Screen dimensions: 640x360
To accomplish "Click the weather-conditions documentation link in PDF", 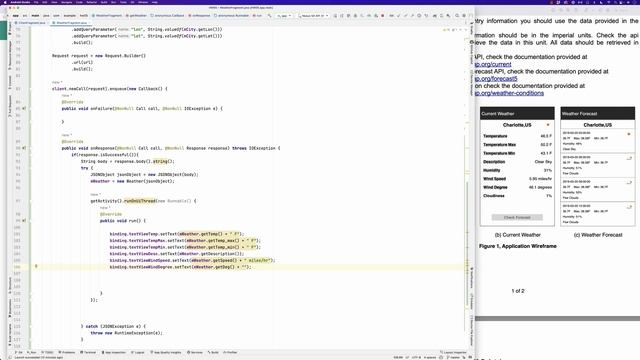I will (509, 93).
